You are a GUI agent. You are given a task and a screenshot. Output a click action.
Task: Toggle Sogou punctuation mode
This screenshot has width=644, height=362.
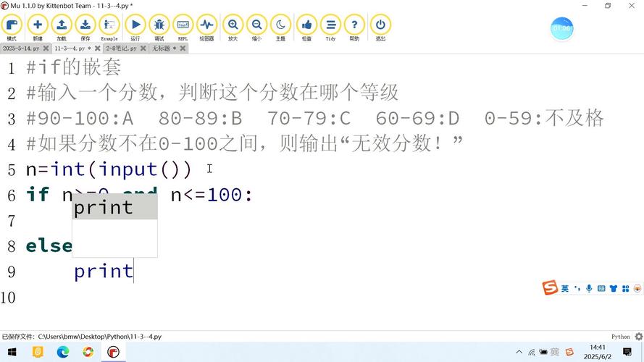pos(577,289)
